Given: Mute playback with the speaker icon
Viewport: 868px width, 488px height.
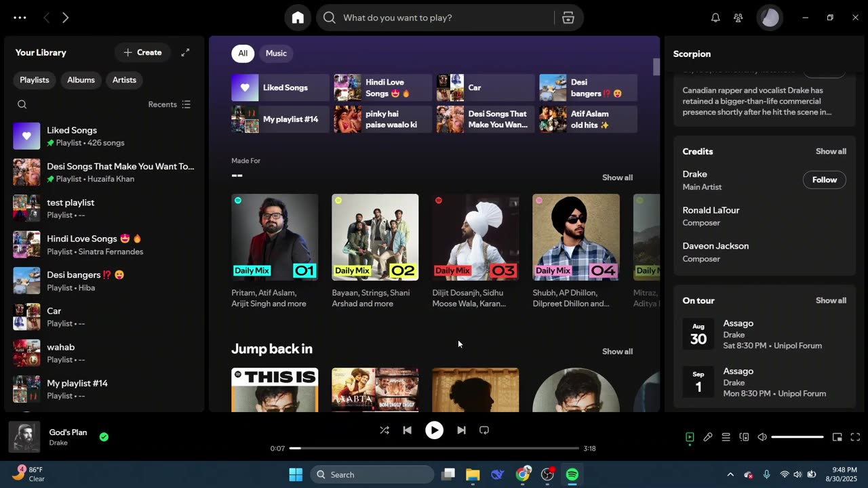Looking at the screenshot, I should pos(762,437).
